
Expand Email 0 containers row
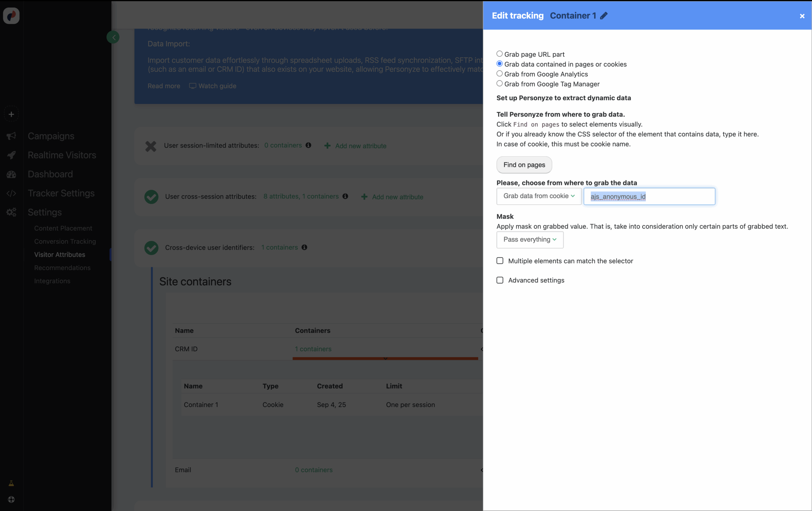pos(314,470)
